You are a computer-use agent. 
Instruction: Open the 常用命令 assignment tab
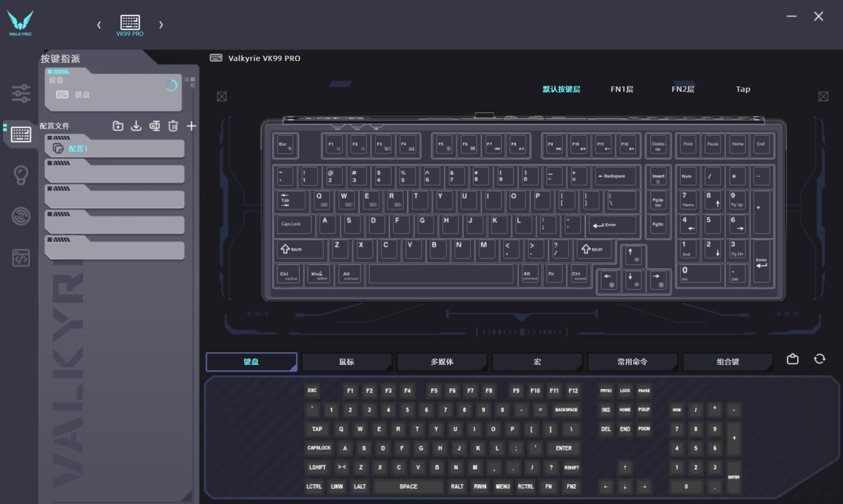click(632, 362)
